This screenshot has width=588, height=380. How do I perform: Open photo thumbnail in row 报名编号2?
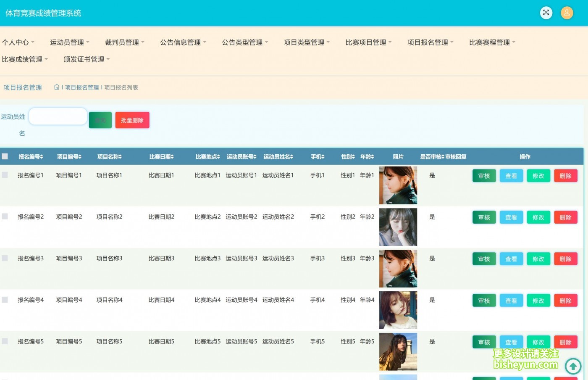398,227
